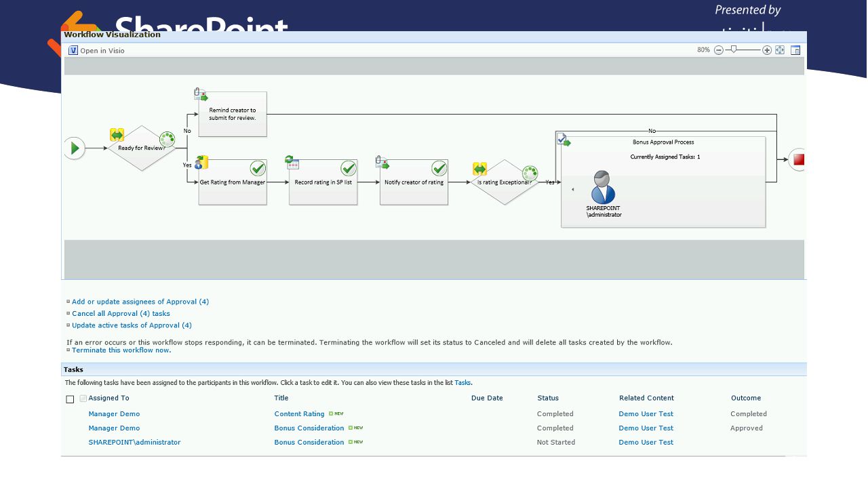Click the Tasks section header
The height and width of the screenshot is (488, 868).
tap(73, 369)
